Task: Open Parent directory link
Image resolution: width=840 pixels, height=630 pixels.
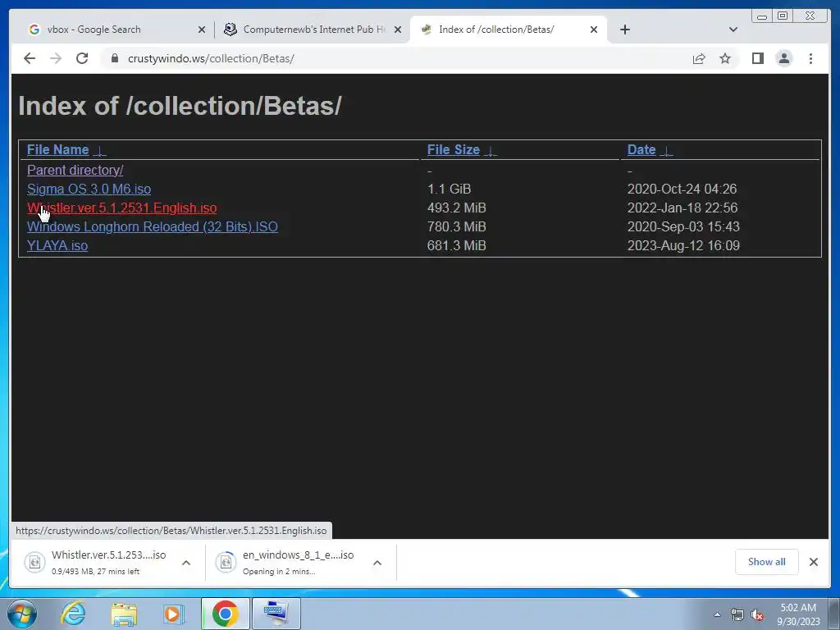Action: coord(75,170)
